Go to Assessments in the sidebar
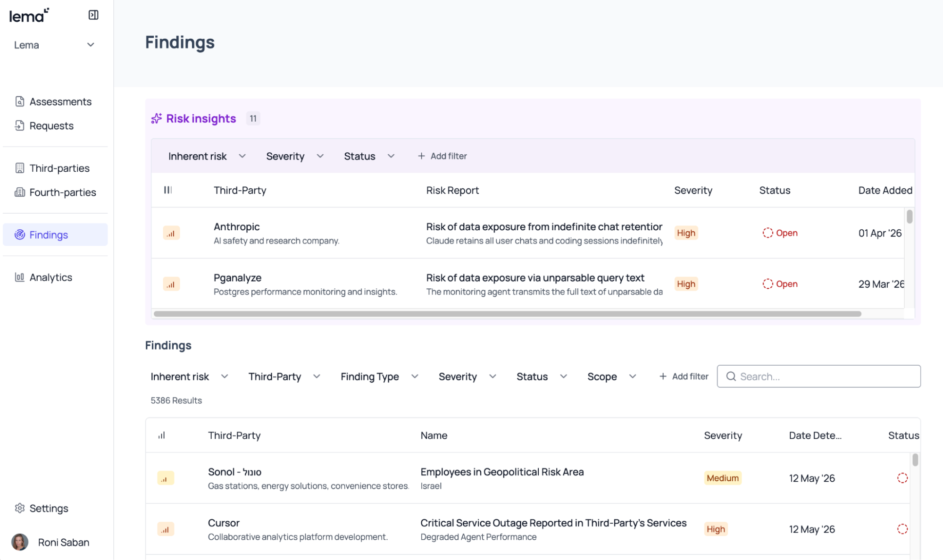Image resolution: width=943 pixels, height=560 pixels. tap(55, 101)
